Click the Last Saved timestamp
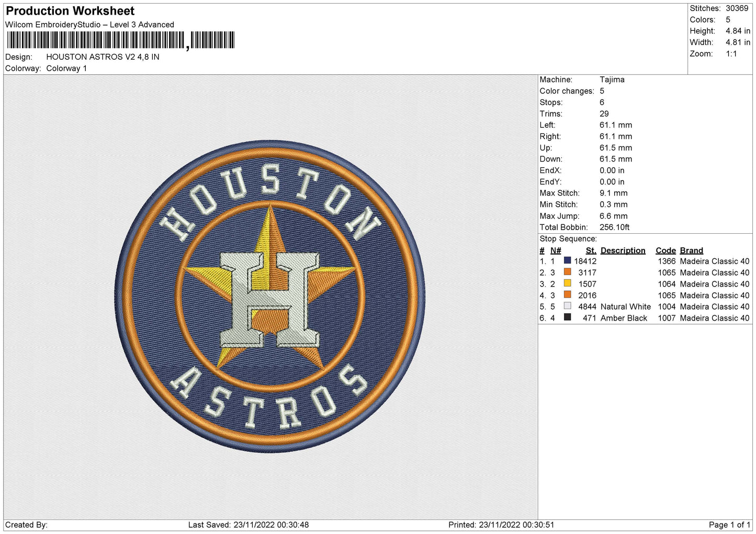 249,525
